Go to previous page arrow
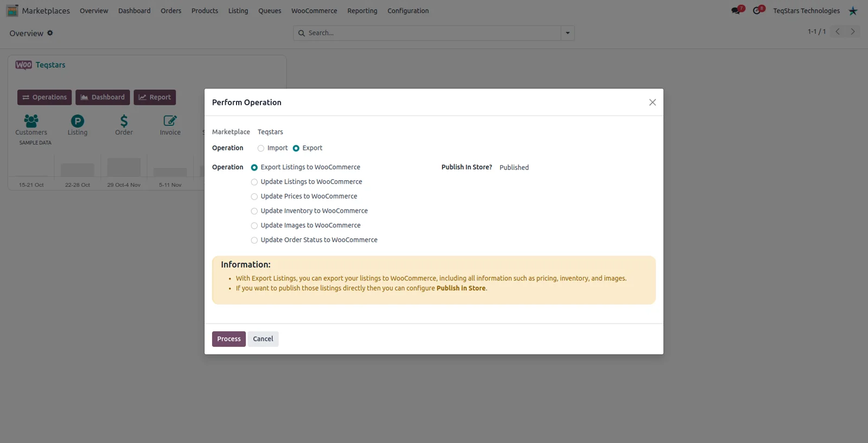 coord(838,31)
